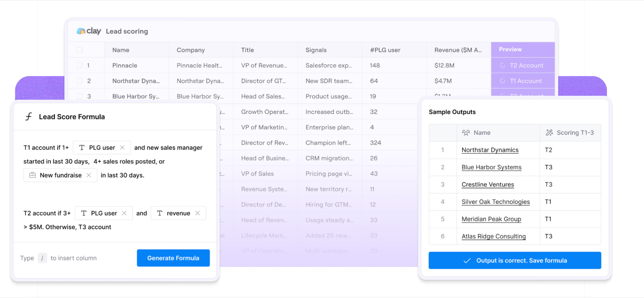
Task: Click the magic wand icon in Scoring T1-3 header
Action: point(549,133)
